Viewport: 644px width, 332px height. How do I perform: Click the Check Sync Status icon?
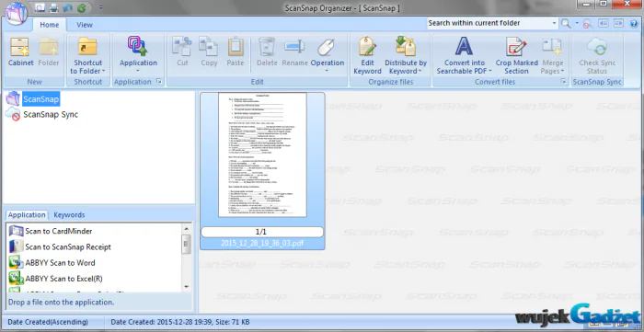click(597, 46)
